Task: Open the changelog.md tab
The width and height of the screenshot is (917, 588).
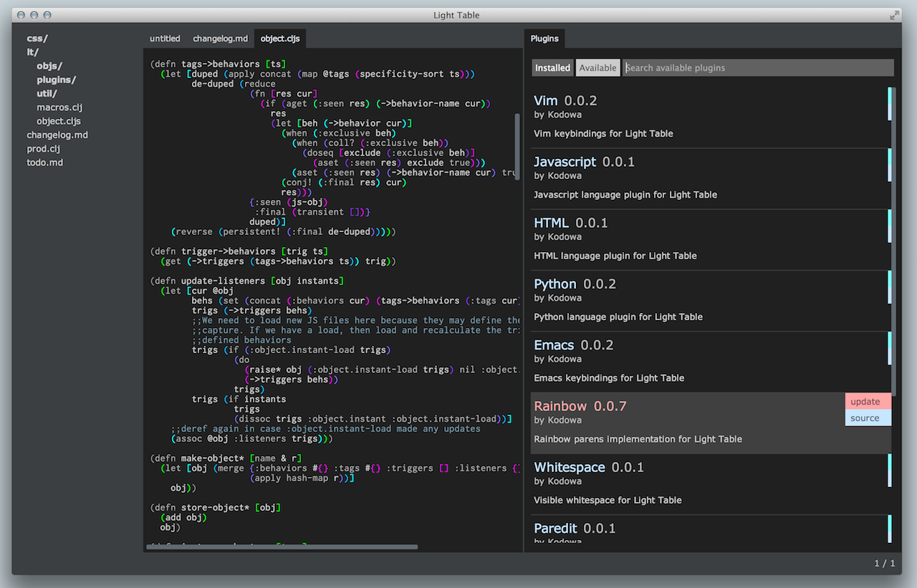Action: pos(220,39)
